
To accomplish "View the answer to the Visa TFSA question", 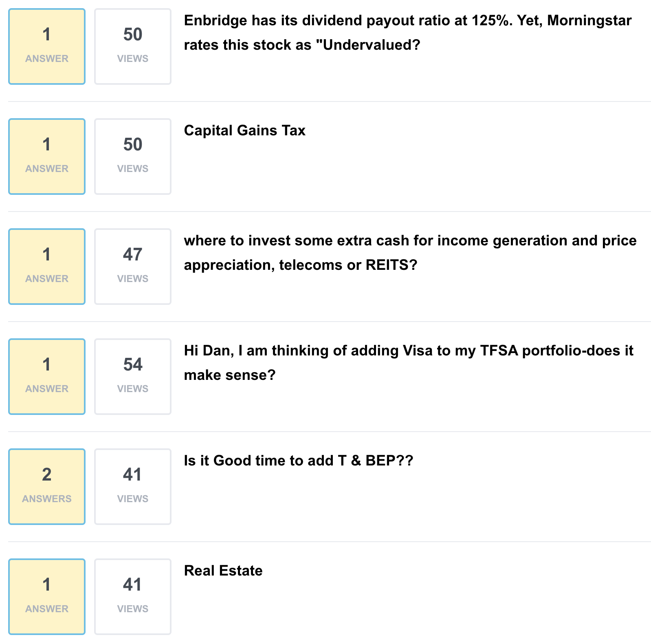I will point(47,377).
